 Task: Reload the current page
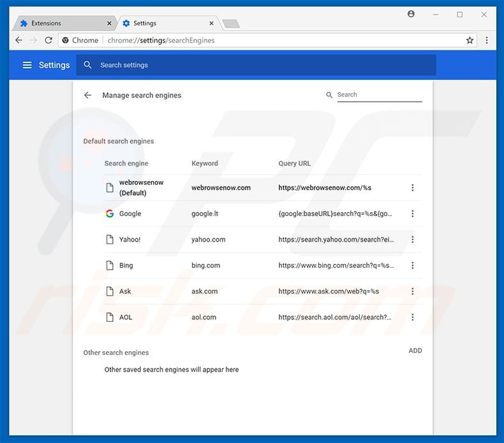(48, 40)
